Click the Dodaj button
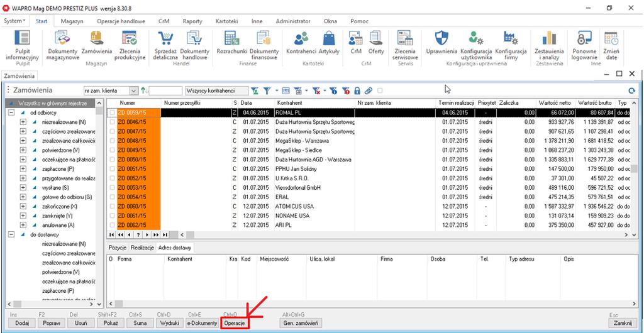The width and height of the screenshot is (644, 333). click(21, 323)
